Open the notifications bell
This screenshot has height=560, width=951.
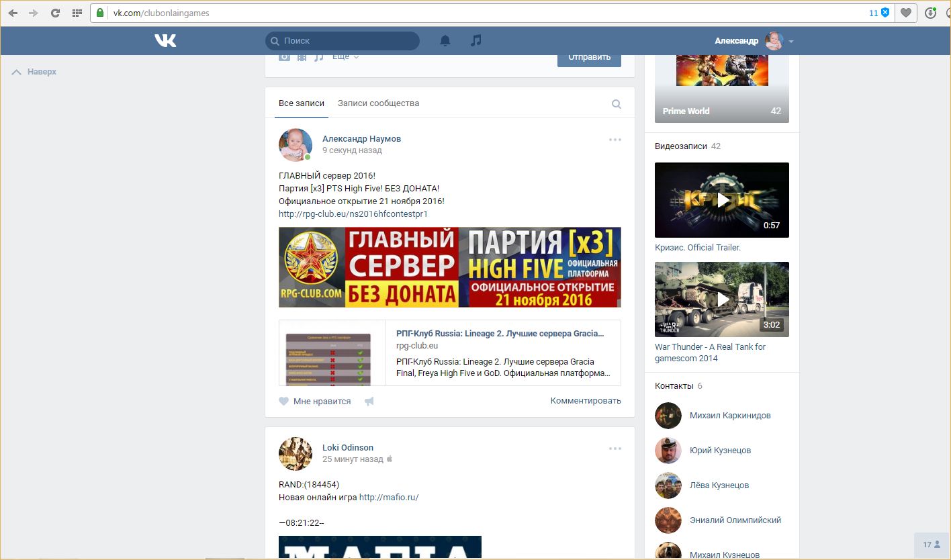coord(445,41)
